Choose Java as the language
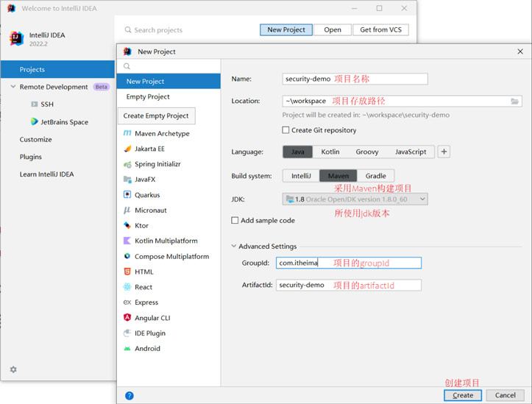 (297, 152)
